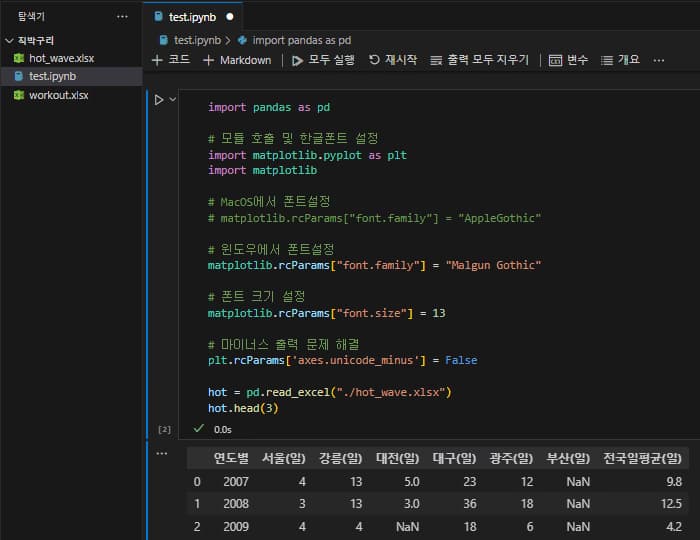
Task: Add a new Markdown cell
Action: coord(237,60)
